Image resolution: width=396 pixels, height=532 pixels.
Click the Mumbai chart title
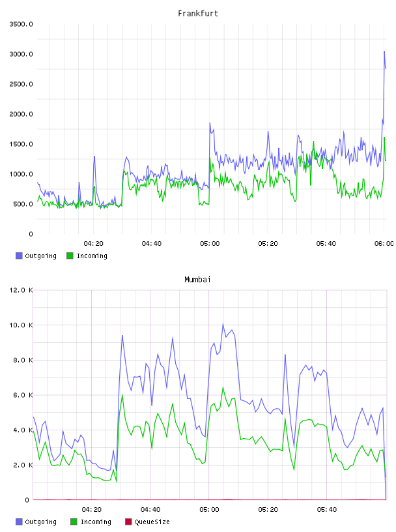[x=197, y=280]
